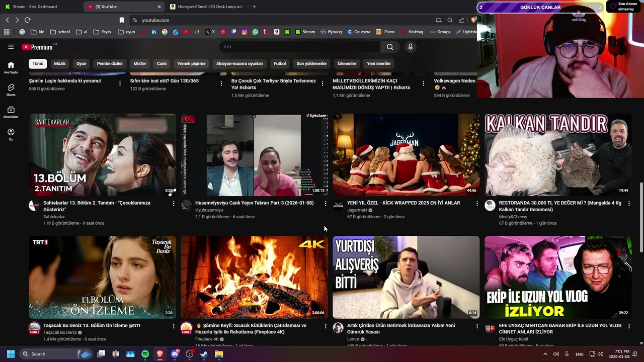
Task: Open Abonelikler subscriptions in sidebar
Action: 11,112
